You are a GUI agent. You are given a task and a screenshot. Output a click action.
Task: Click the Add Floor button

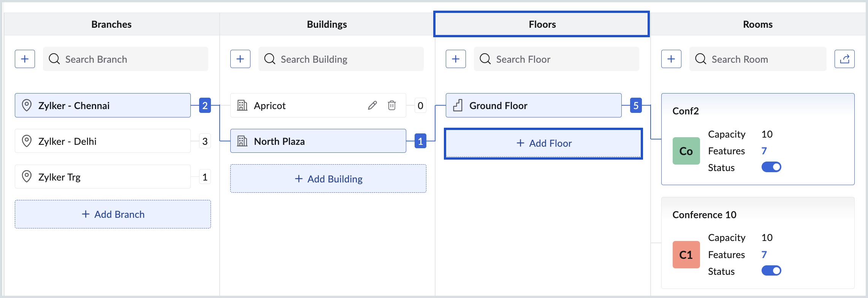click(543, 143)
